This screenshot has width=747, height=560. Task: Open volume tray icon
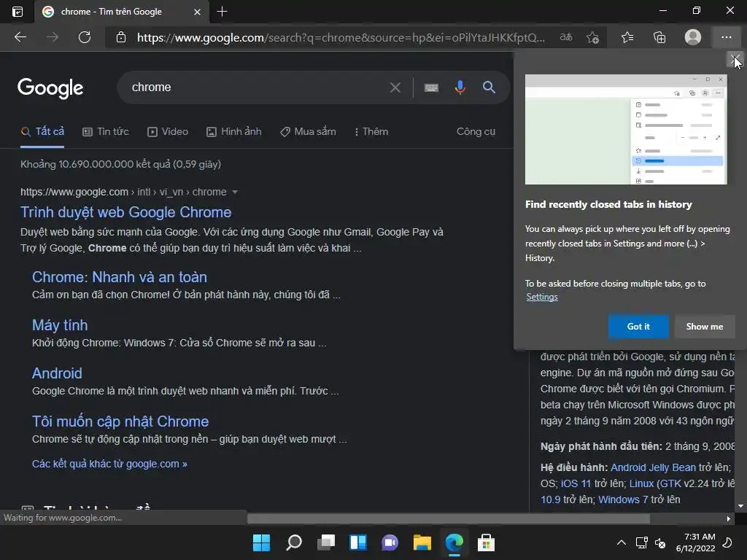[660, 542]
